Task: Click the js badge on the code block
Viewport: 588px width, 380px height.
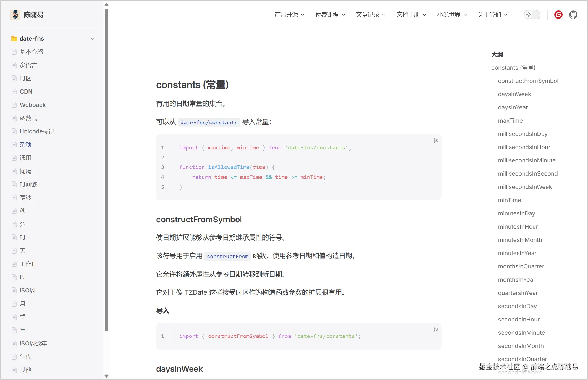Action: (x=436, y=140)
